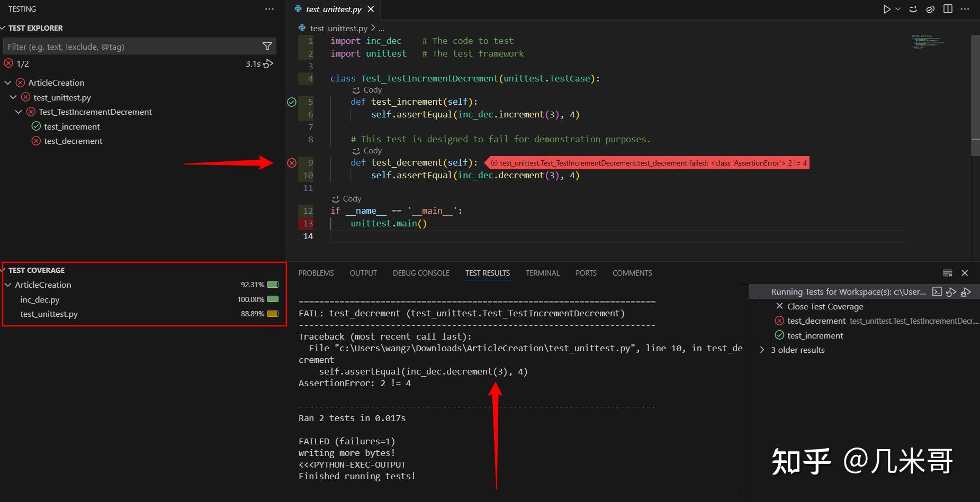The height and width of the screenshot is (502, 980).
Task: Close the test_unittest.py editor tab
Action: click(371, 9)
